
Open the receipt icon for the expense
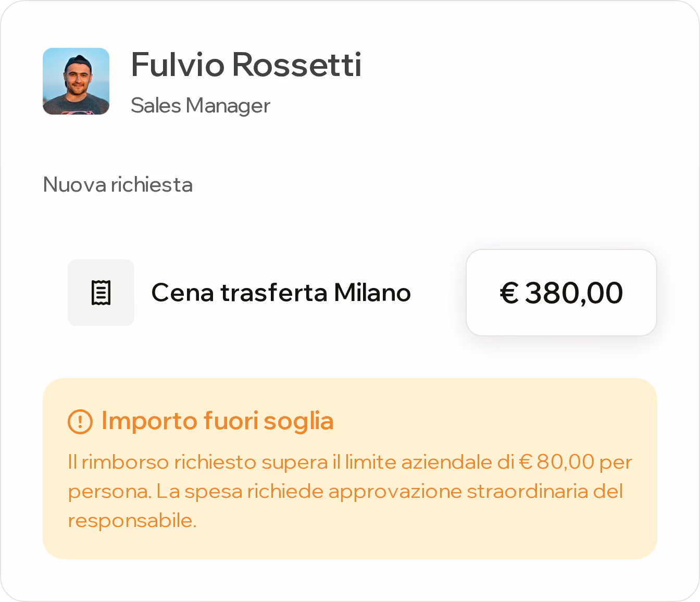[101, 293]
